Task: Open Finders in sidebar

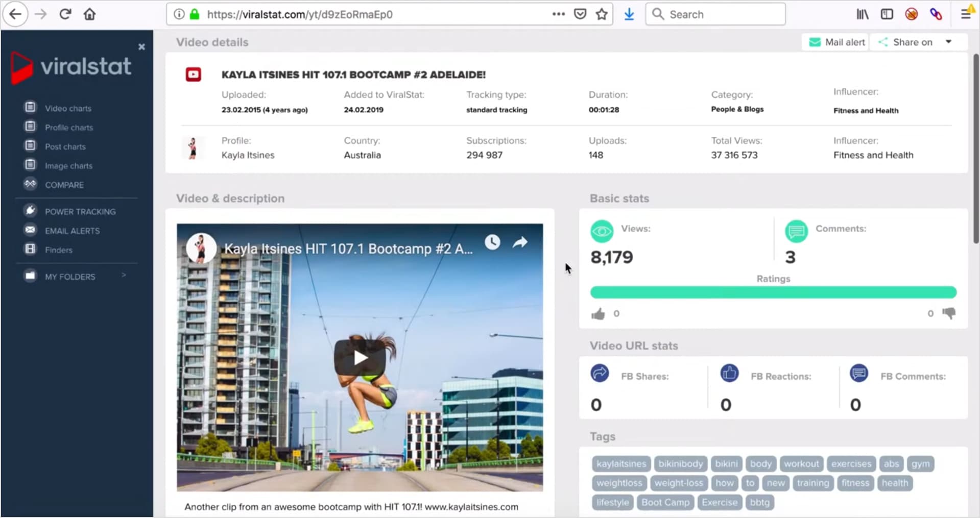Action: pos(59,250)
